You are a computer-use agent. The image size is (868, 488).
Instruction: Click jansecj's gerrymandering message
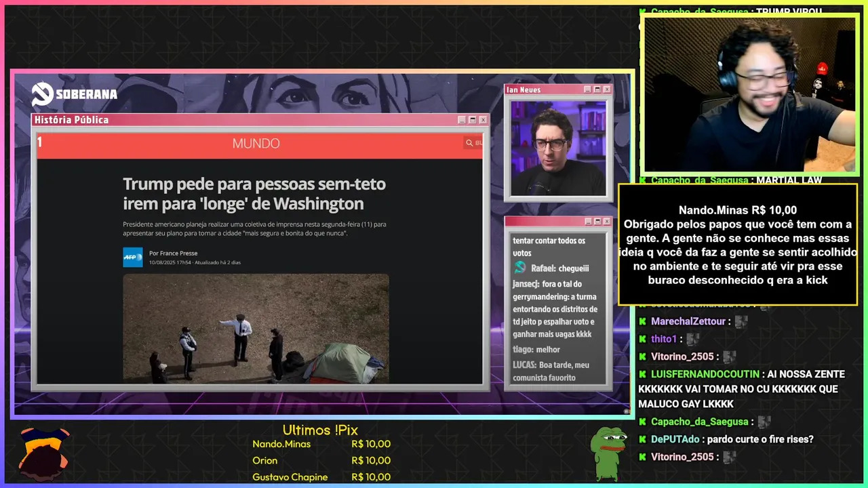(x=555, y=309)
